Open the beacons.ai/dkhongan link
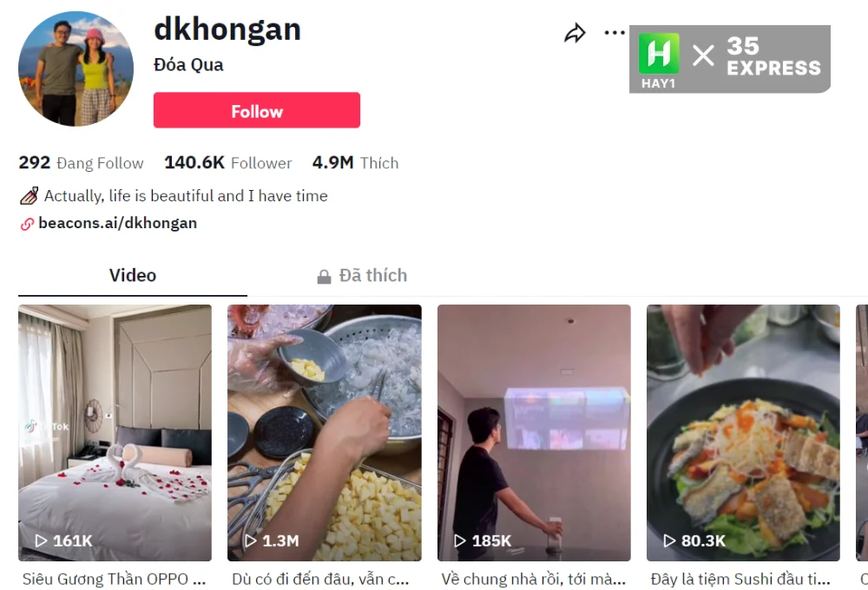Image resolution: width=868 pixels, height=590 pixels. tap(117, 223)
